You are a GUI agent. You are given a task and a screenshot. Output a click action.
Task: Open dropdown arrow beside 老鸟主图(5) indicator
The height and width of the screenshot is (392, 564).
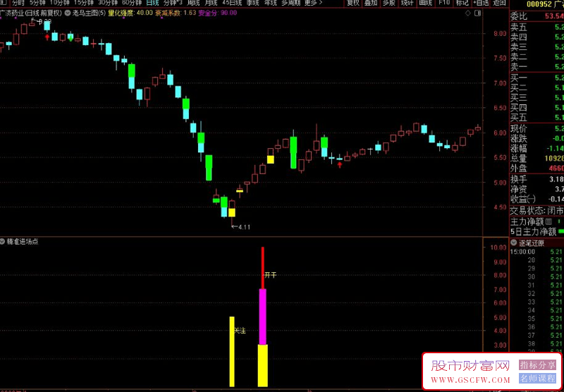point(68,13)
